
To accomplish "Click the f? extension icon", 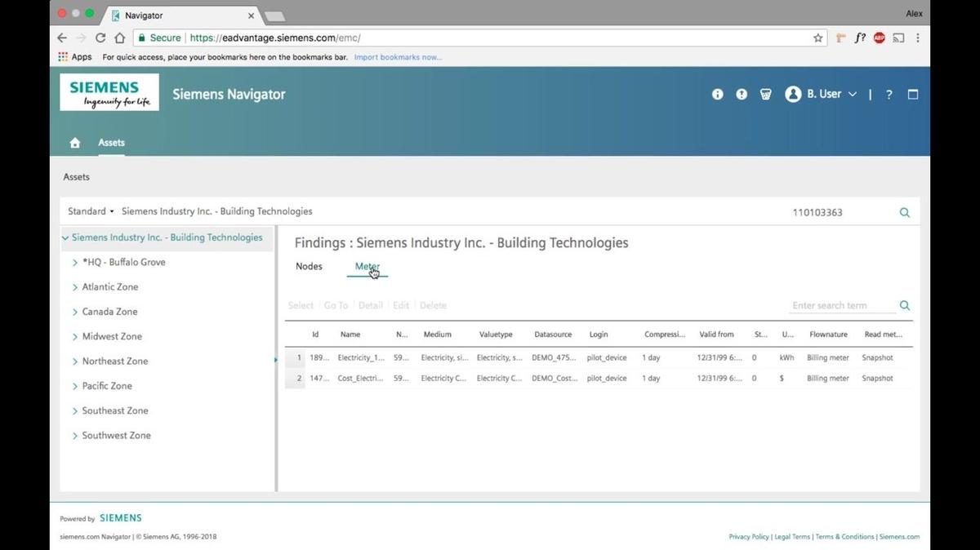I will point(860,38).
